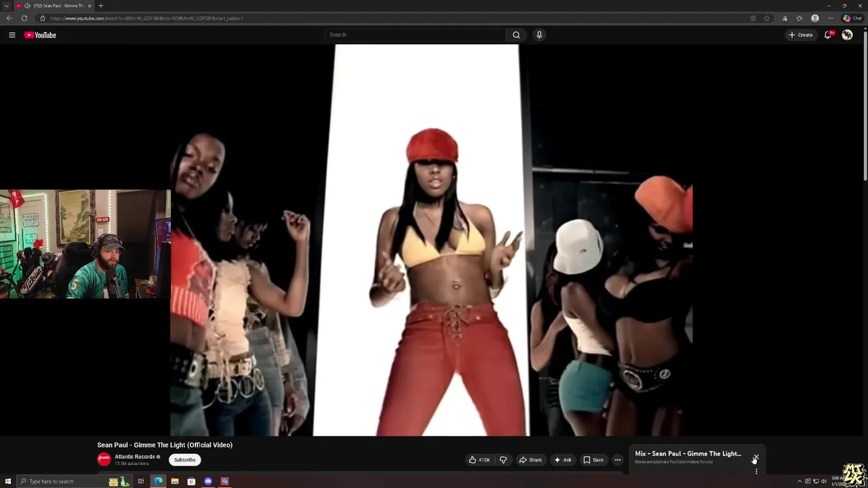Click the video title text
Image resolution: width=868 pixels, height=488 pixels.
[x=165, y=445]
